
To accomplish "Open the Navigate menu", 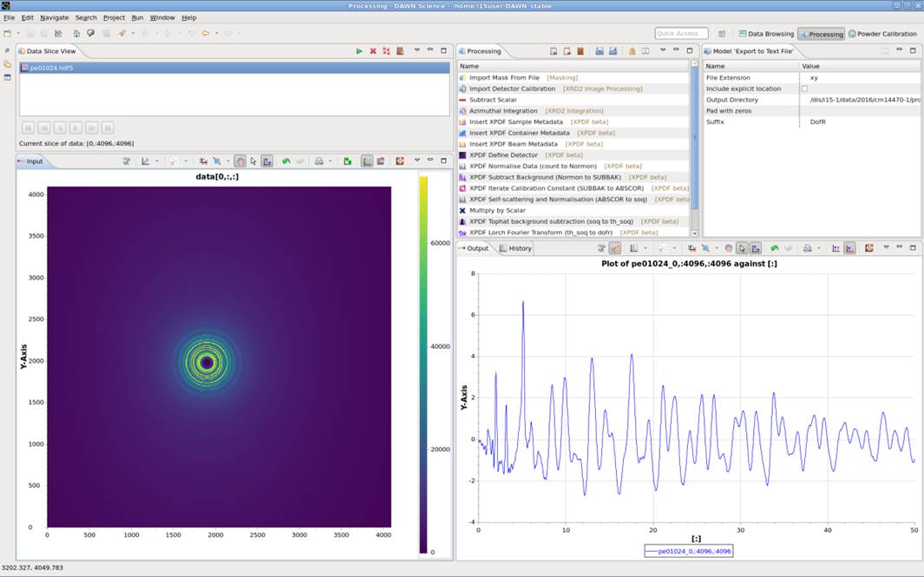I will (54, 17).
